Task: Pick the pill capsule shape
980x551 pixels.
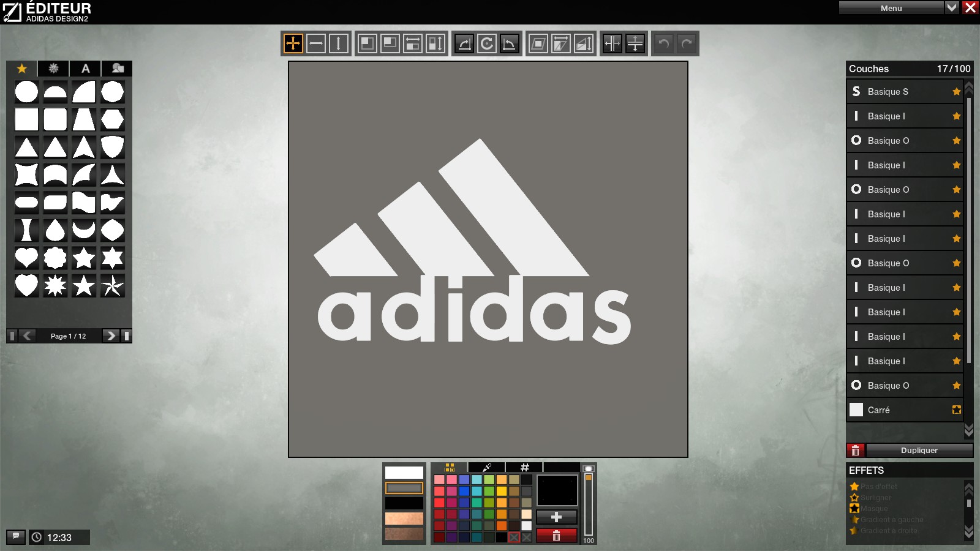Action: 26,202
